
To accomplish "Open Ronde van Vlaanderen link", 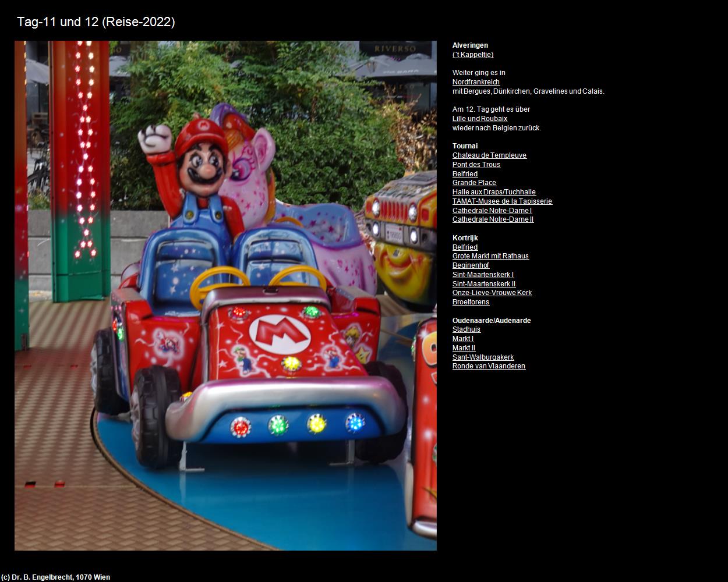I will (489, 366).
